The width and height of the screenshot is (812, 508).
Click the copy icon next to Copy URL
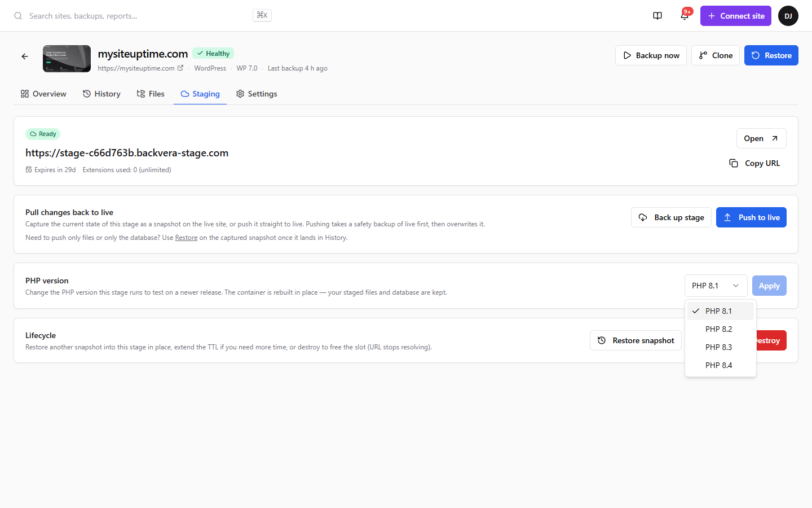click(x=734, y=163)
